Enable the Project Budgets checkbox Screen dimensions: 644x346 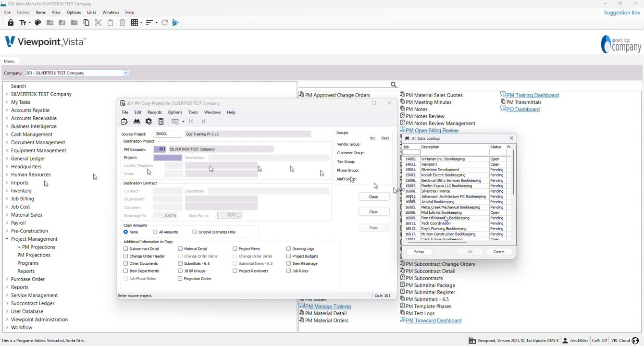pyautogui.click(x=289, y=256)
